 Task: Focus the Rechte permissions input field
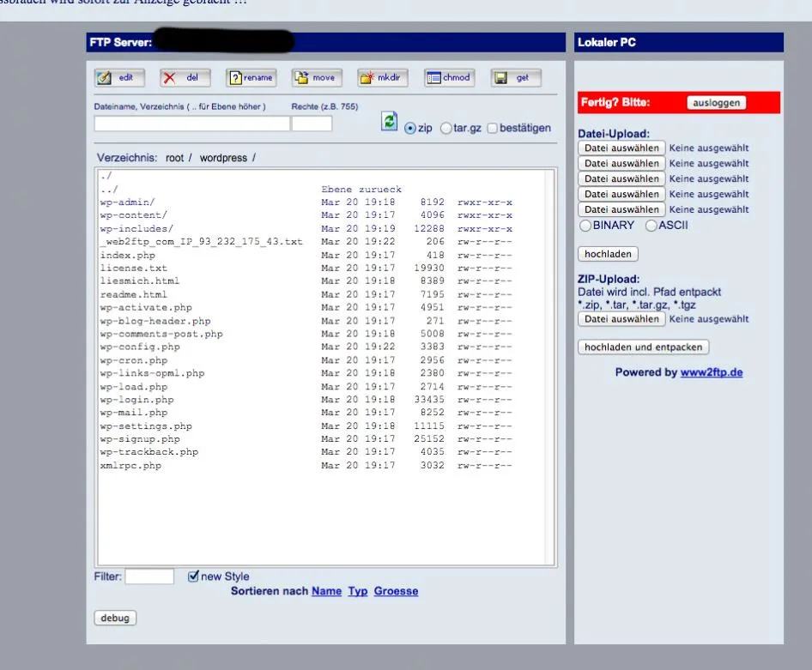pos(312,124)
